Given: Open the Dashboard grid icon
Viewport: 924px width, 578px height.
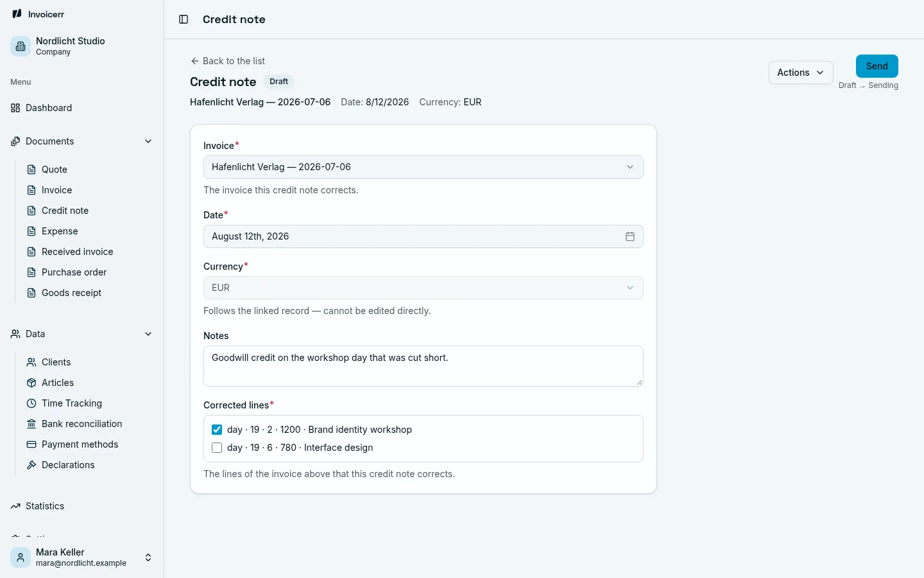Looking at the screenshot, I should tap(15, 108).
